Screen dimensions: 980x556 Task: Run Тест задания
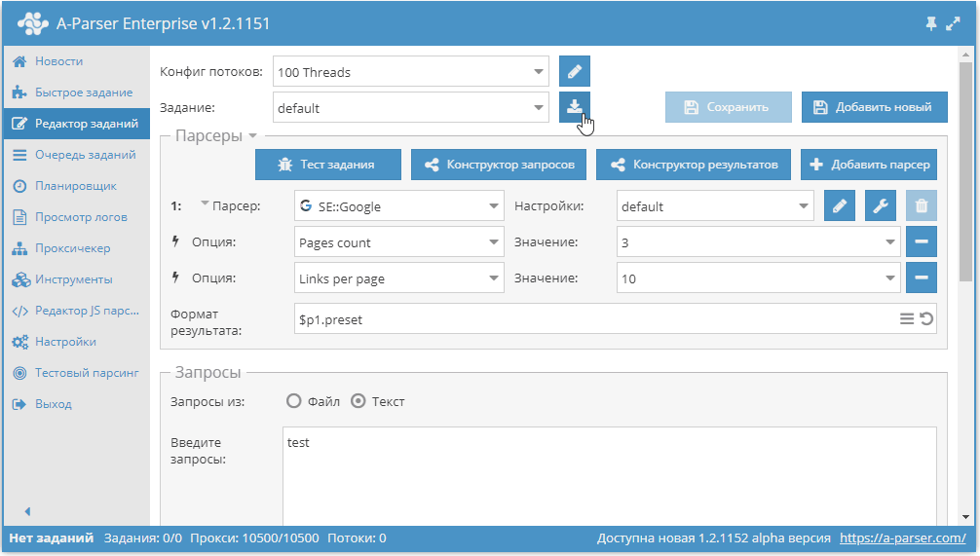coord(328,165)
